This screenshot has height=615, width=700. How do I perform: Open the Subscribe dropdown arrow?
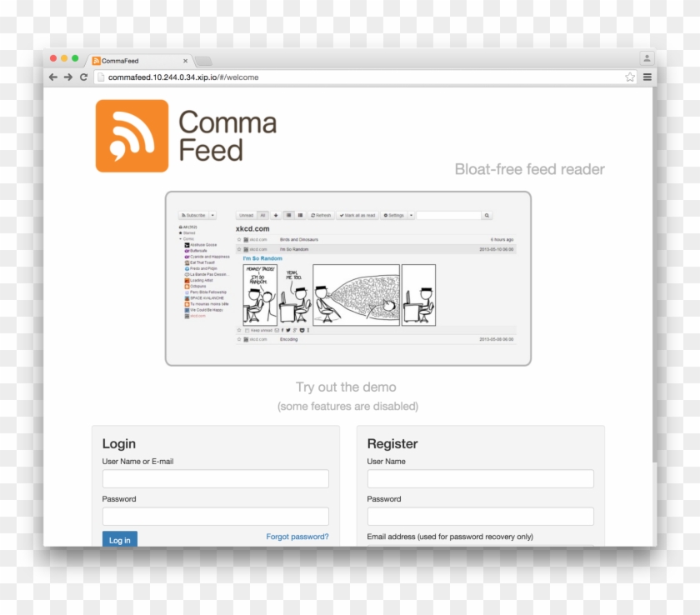(212, 215)
